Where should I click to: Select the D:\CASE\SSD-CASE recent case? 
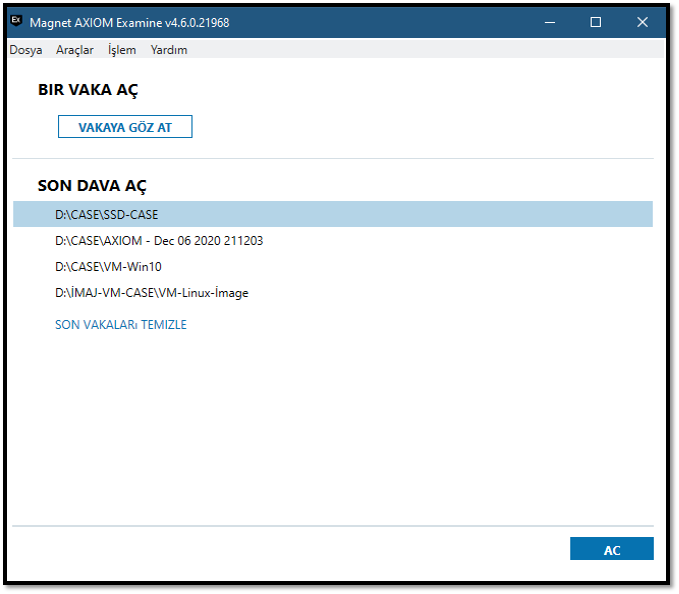click(x=107, y=214)
